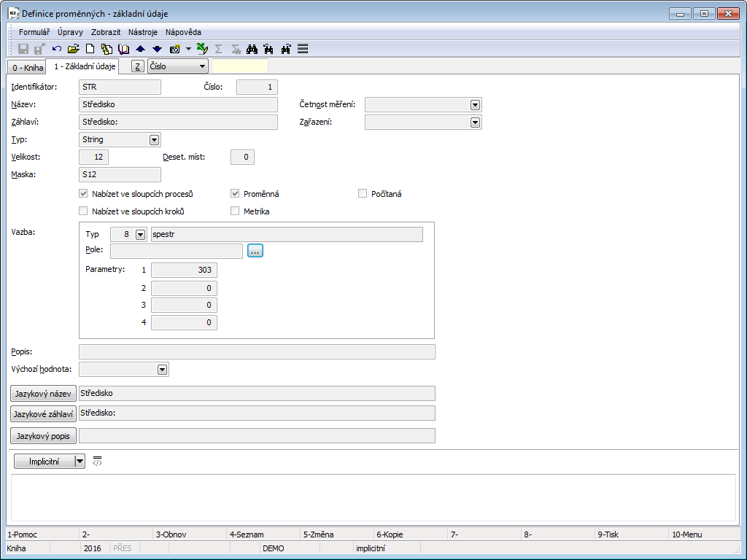747x560 pixels.
Task: Click the undo arrow toolbar icon
Action: pos(57,49)
